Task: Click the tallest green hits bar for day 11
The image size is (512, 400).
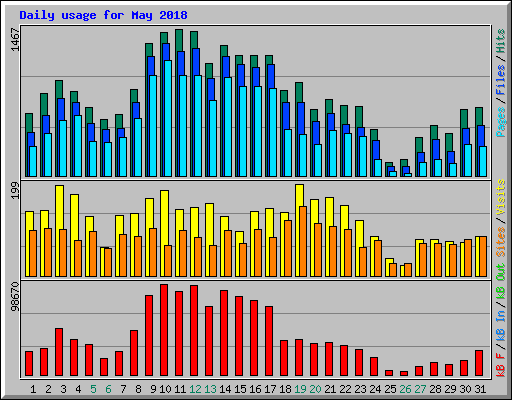Action: (179, 40)
